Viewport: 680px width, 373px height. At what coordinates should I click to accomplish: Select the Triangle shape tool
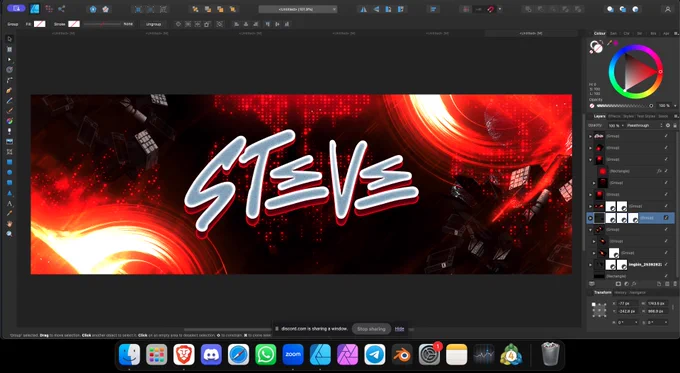coord(10,193)
